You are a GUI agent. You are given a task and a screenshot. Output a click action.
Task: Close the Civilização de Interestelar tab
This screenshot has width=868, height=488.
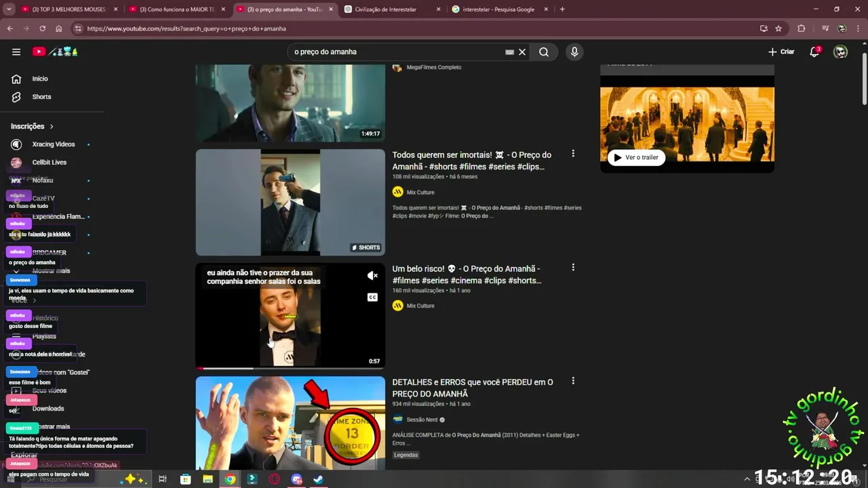[438, 9]
